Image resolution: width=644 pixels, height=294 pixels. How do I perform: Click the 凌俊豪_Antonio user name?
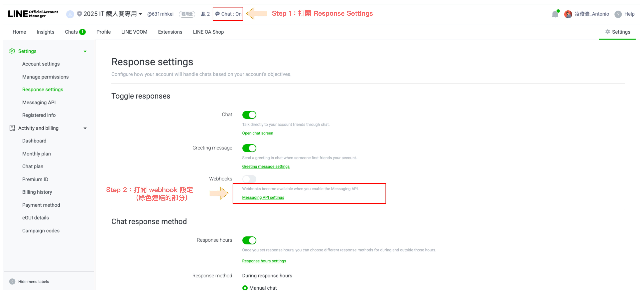[592, 14]
